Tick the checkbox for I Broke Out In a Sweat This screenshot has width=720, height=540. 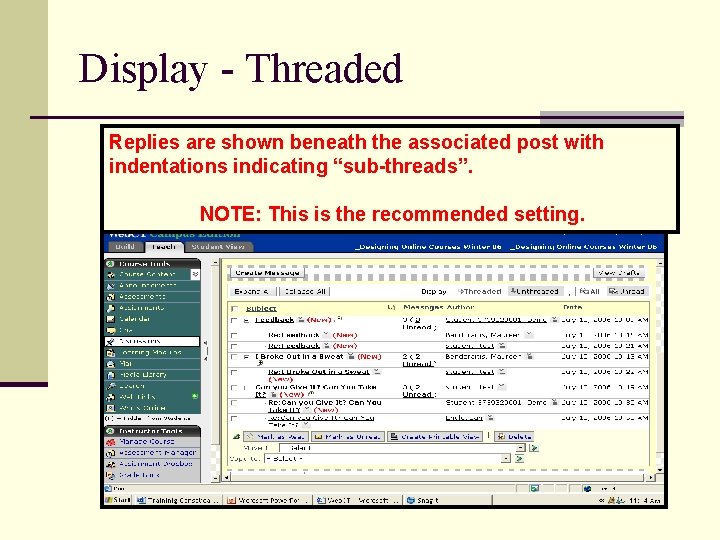click(235, 357)
